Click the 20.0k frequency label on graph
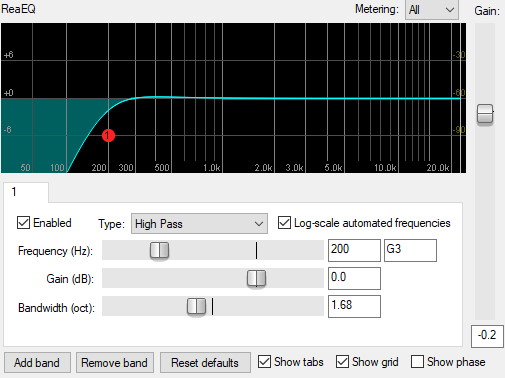The width and height of the screenshot is (505, 378). tap(438, 168)
